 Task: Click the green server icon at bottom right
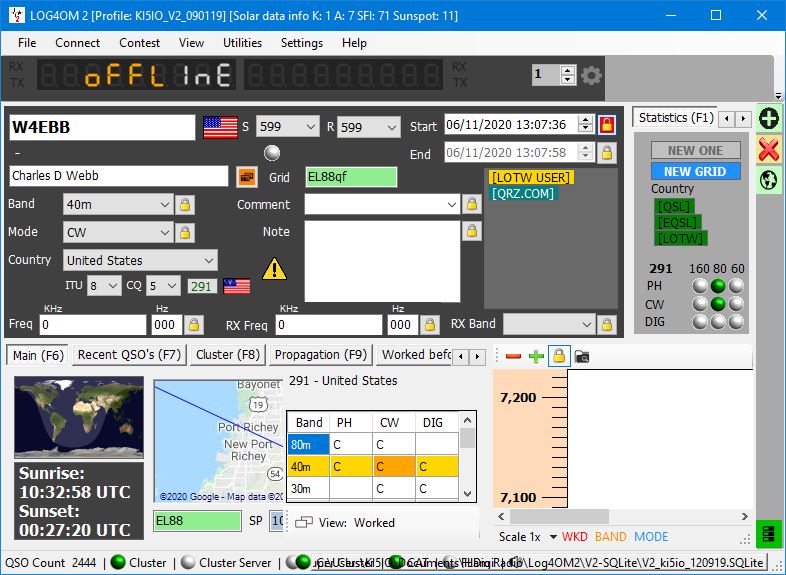(768, 534)
